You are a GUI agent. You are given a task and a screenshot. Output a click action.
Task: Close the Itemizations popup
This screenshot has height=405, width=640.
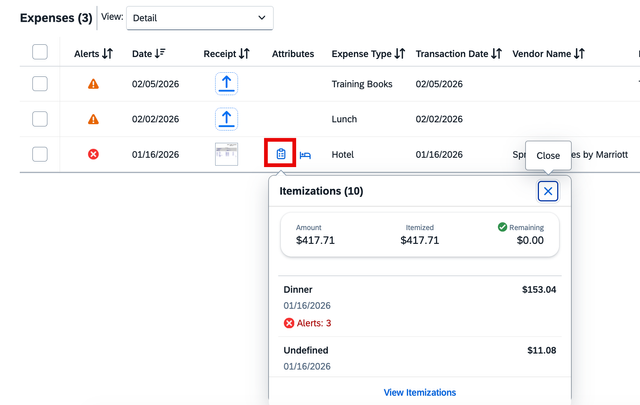(x=548, y=191)
